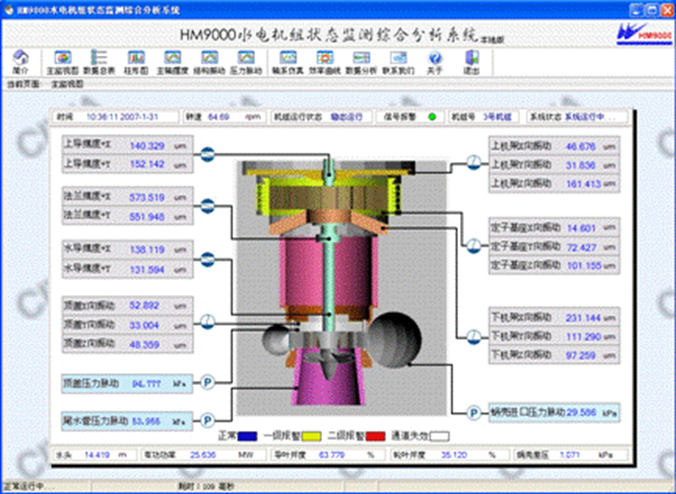Click the P sensor icon beside 蜗壳进口压力脉动
This screenshot has width=676, height=494.
point(460,410)
